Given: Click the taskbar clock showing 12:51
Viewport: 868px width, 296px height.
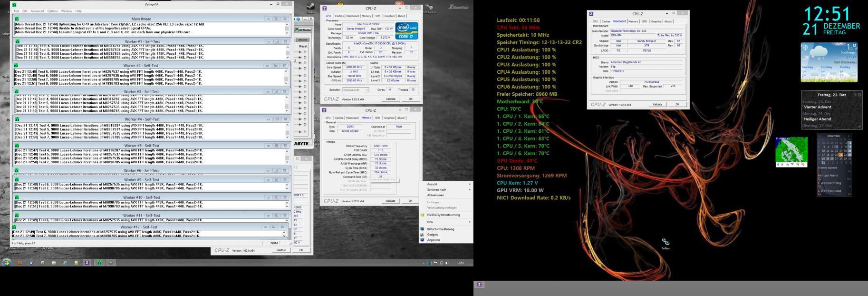Looking at the screenshot, I should 460,263.
